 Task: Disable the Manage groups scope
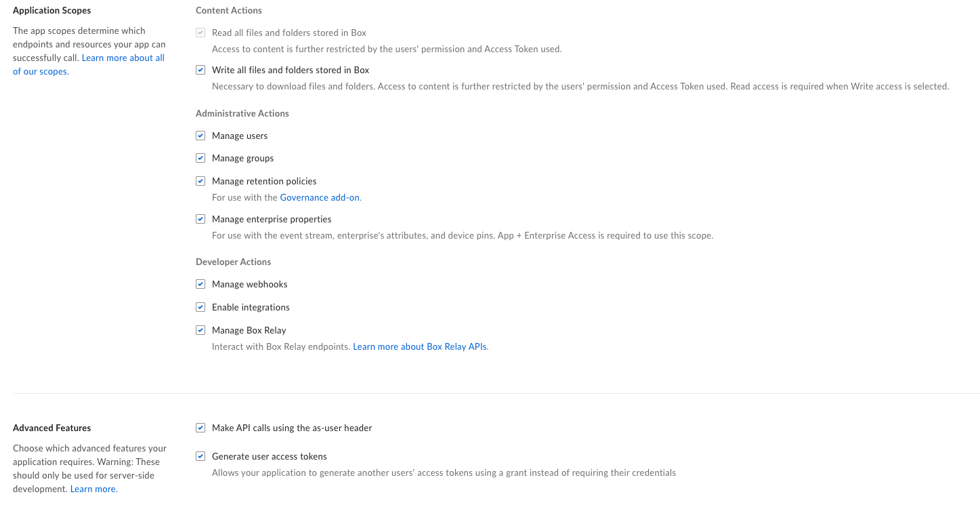[200, 158]
